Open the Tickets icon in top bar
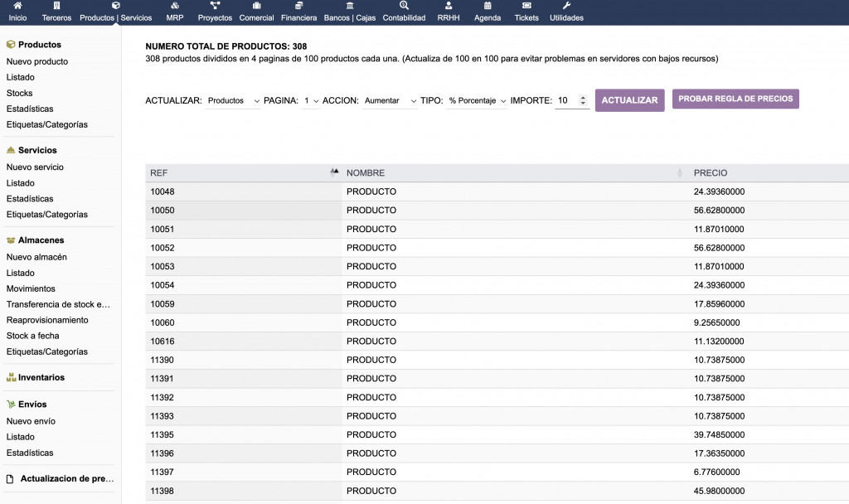The height and width of the screenshot is (504, 849). [x=526, y=6]
